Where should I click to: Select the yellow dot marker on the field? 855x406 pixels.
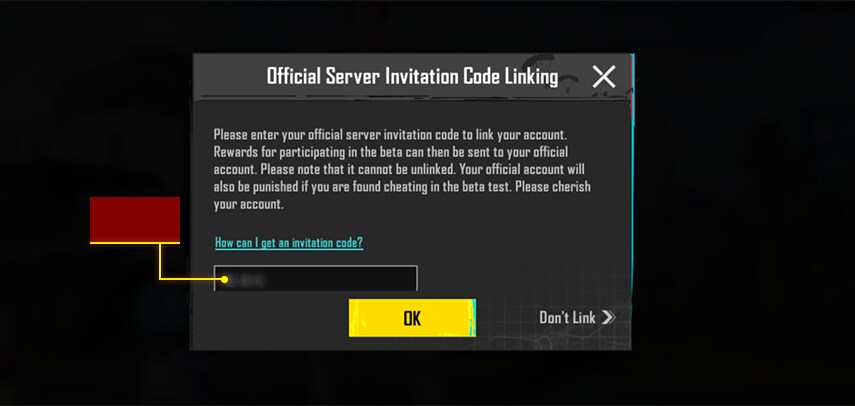click(225, 280)
